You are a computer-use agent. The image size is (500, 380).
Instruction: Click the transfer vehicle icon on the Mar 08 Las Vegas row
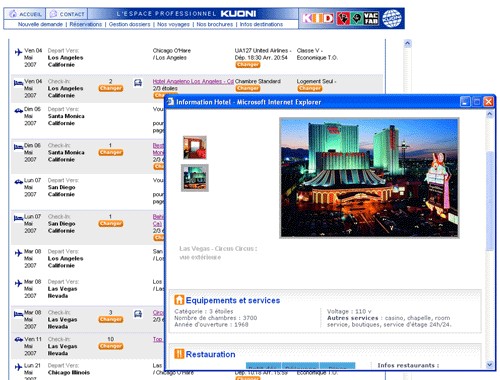pyautogui.click(x=138, y=314)
